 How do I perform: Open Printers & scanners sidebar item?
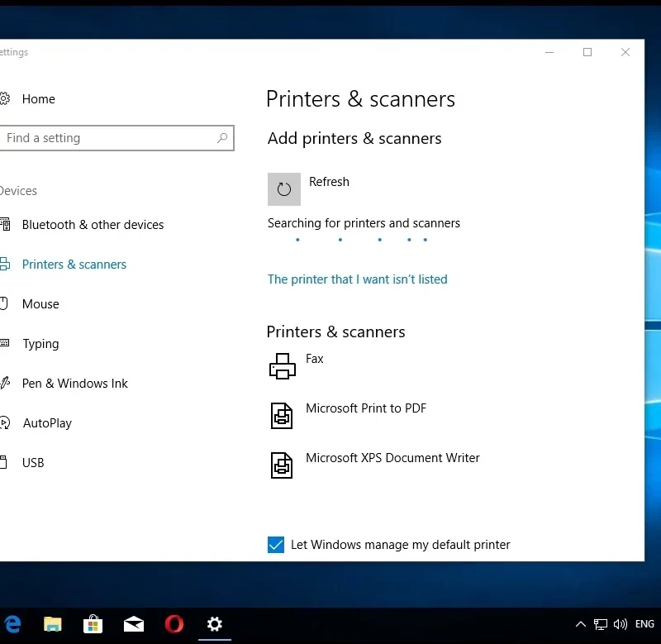tap(74, 265)
